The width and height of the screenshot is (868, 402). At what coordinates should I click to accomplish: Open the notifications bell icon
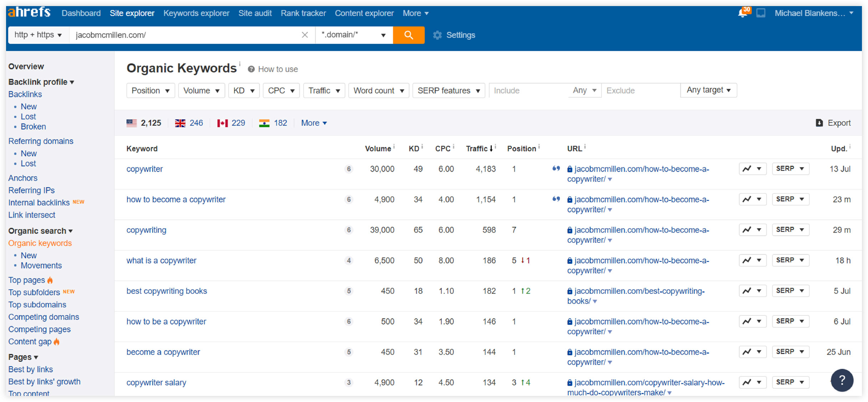coord(743,13)
